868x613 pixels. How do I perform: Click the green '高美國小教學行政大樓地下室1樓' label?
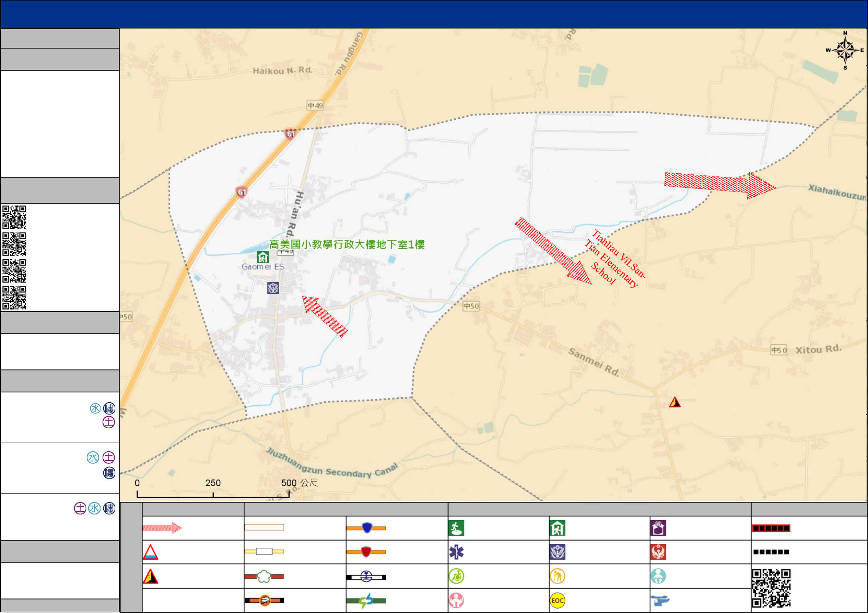[347, 244]
